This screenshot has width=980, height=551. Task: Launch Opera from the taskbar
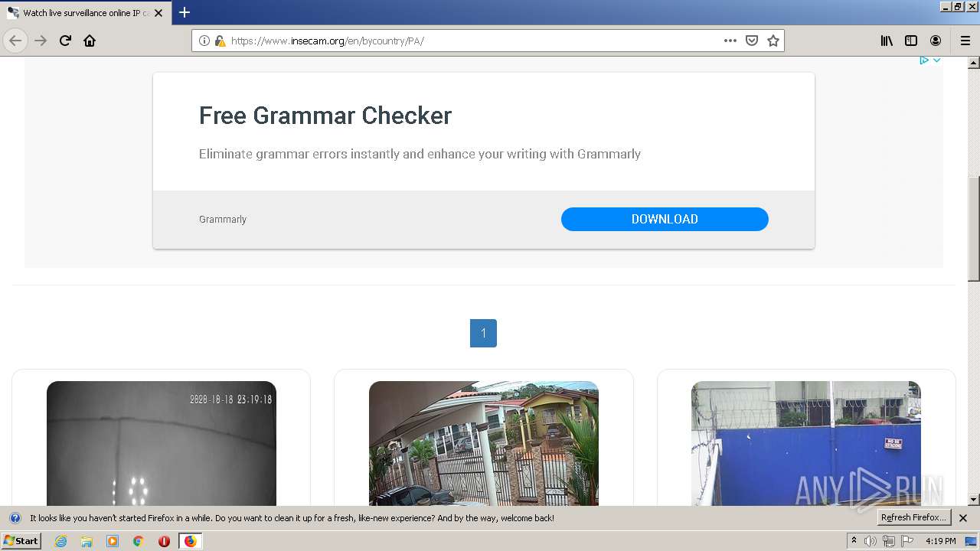[x=164, y=541]
